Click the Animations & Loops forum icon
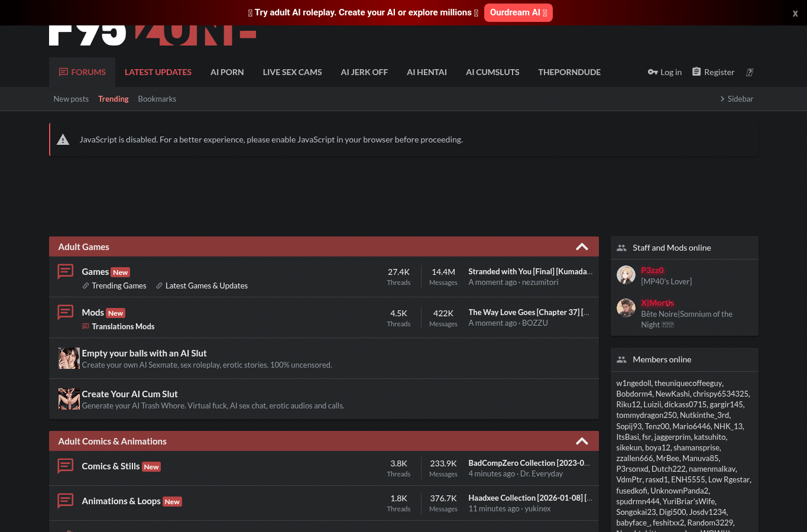 [x=66, y=501]
